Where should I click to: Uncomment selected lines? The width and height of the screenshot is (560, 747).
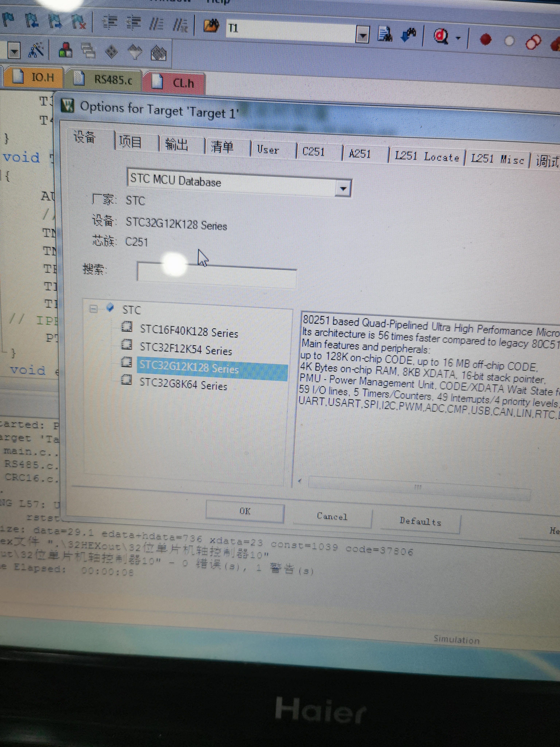(180, 25)
